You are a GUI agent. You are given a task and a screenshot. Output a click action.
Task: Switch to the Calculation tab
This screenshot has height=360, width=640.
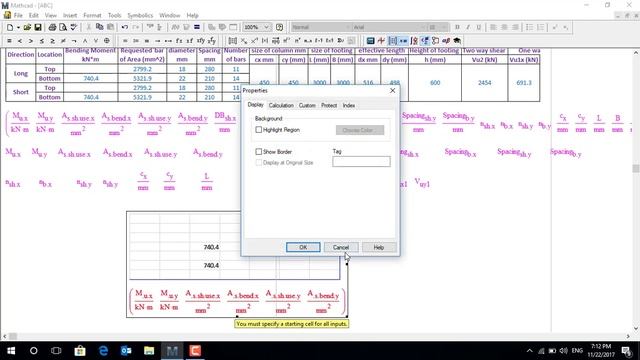(x=281, y=105)
